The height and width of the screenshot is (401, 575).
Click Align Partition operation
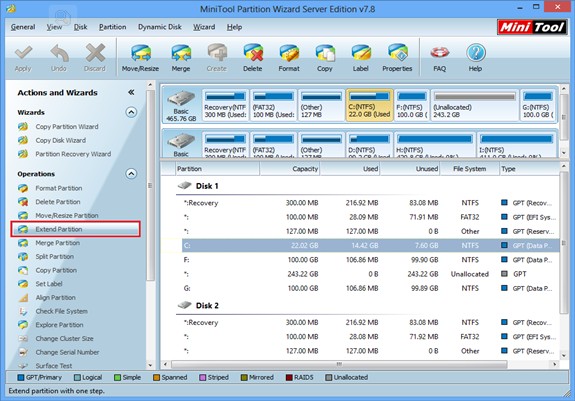click(55, 298)
